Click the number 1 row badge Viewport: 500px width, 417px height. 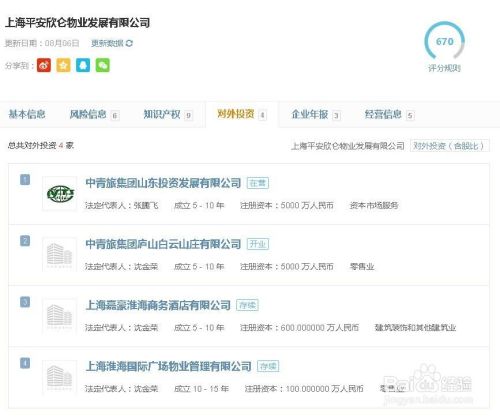25,180
